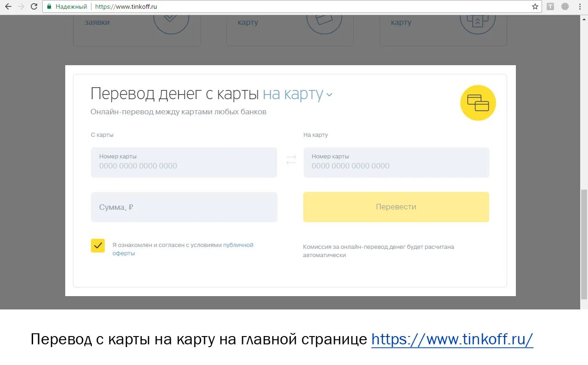This screenshot has width=588, height=365.
Task: Click the 'Сумма, ₽' amount field
Action: click(184, 207)
